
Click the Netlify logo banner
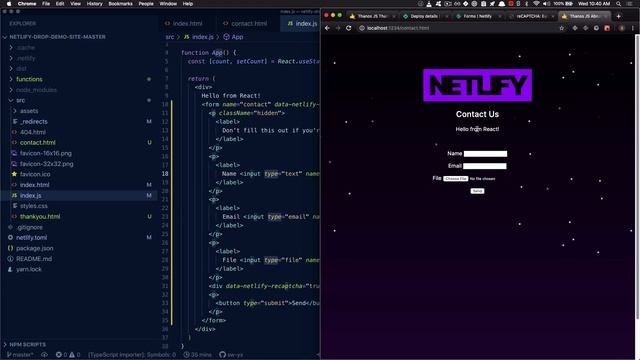pyautogui.click(x=478, y=85)
